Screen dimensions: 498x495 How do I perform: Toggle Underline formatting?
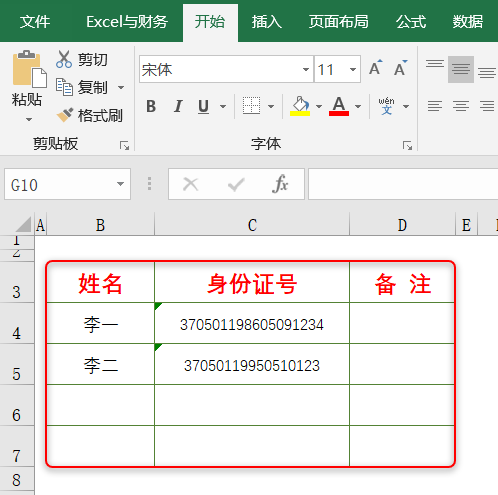(x=203, y=106)
